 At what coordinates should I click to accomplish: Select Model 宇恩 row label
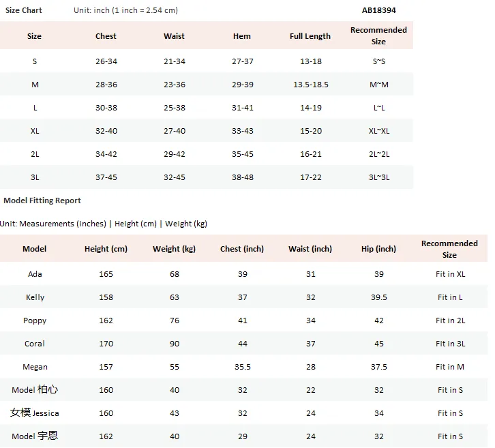35,436
